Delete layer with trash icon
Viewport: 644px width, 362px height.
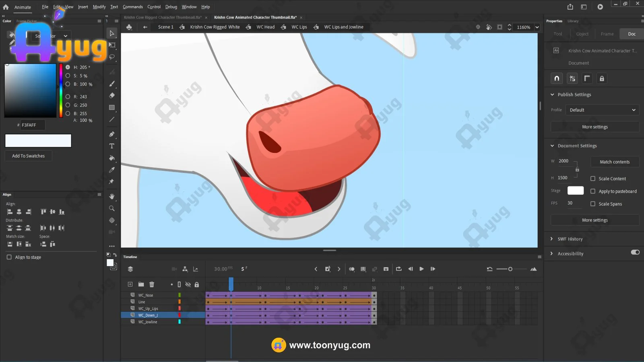coord(152,284)
